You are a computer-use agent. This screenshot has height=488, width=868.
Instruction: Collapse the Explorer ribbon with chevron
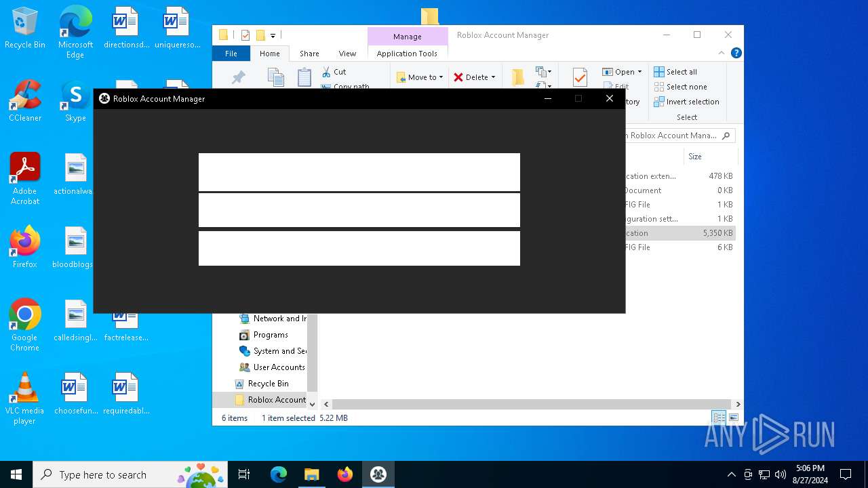pyautogui.click(x=722, y=53)
